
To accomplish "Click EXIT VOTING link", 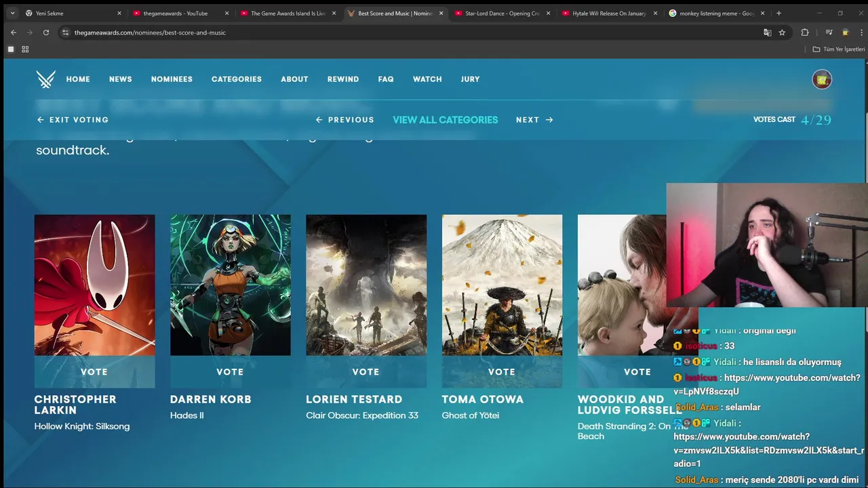I will [73, 120].
